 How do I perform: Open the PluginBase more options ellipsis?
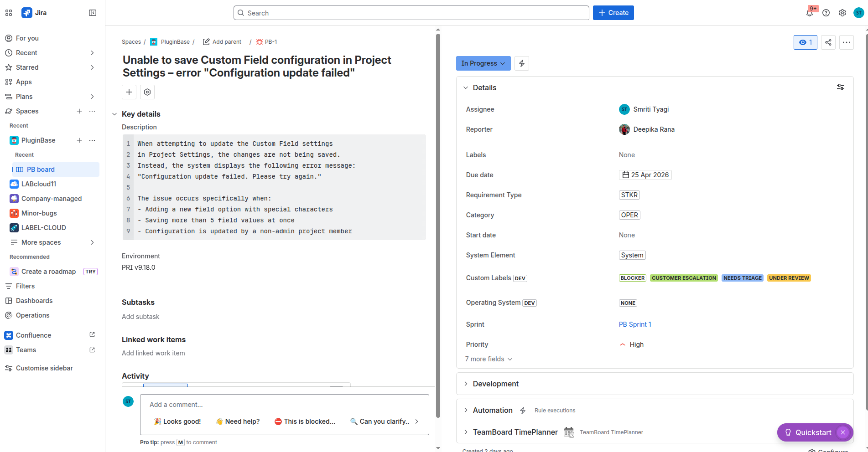tap(92, 140)
